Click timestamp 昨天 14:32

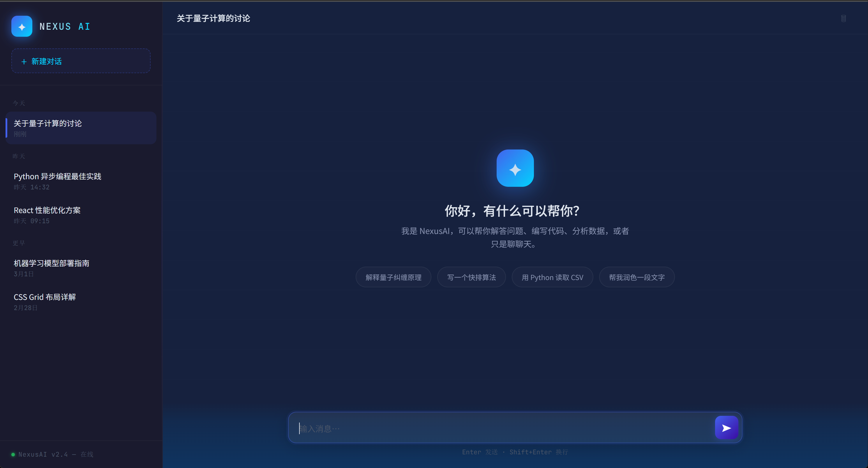click(x=32, y=187)
